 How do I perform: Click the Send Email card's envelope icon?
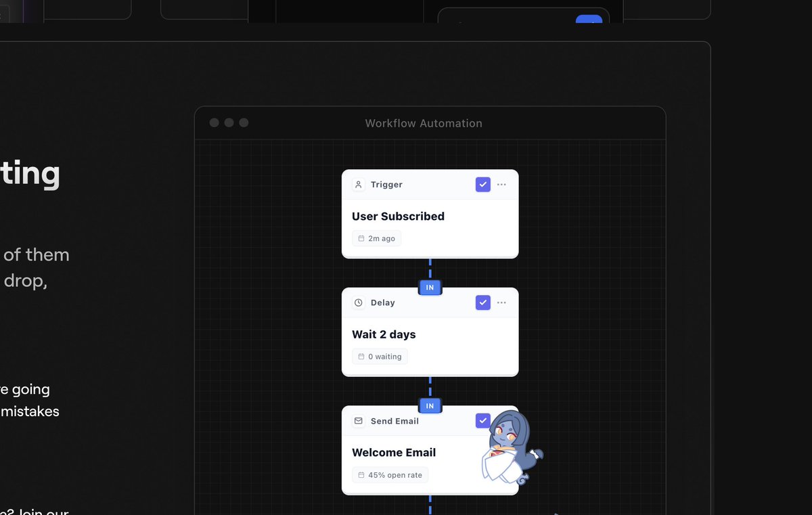click(x=359, y=421)
